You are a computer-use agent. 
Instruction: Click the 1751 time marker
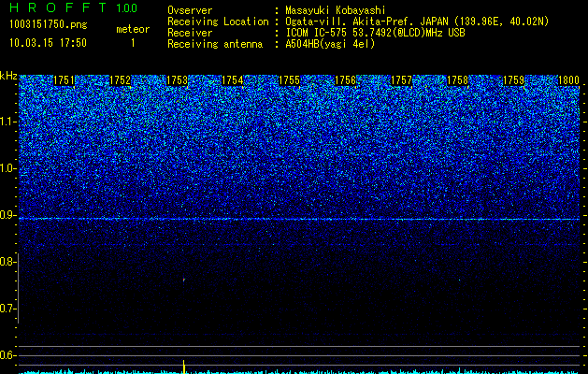65,80
